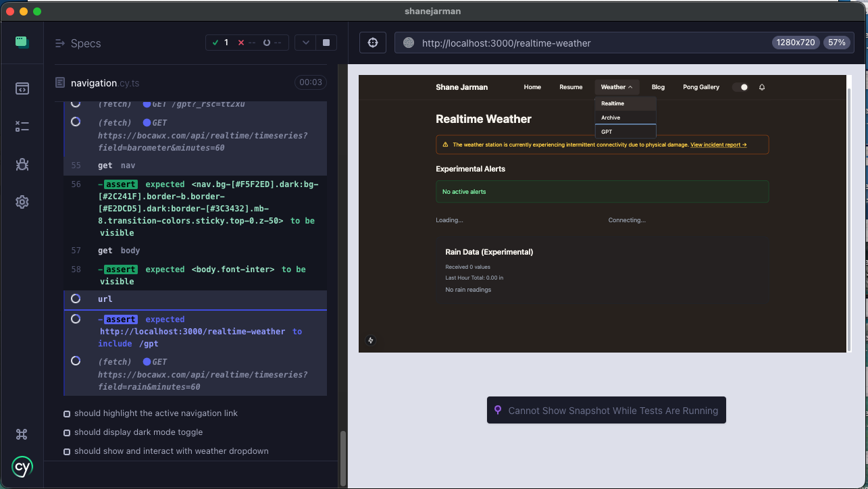868x489 pixels.
Task: Open the Runs panel in the sidebar
Action: tap(22, 126)
